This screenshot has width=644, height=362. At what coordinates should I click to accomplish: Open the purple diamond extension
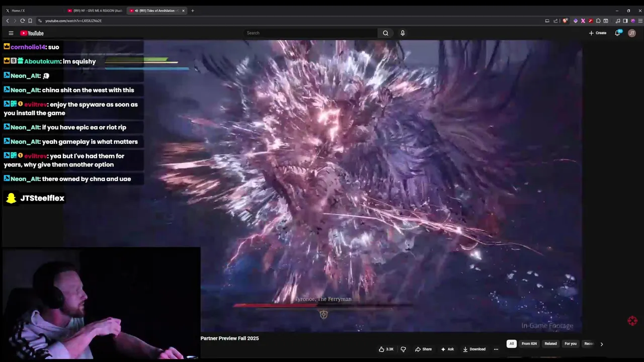(576, 21)
